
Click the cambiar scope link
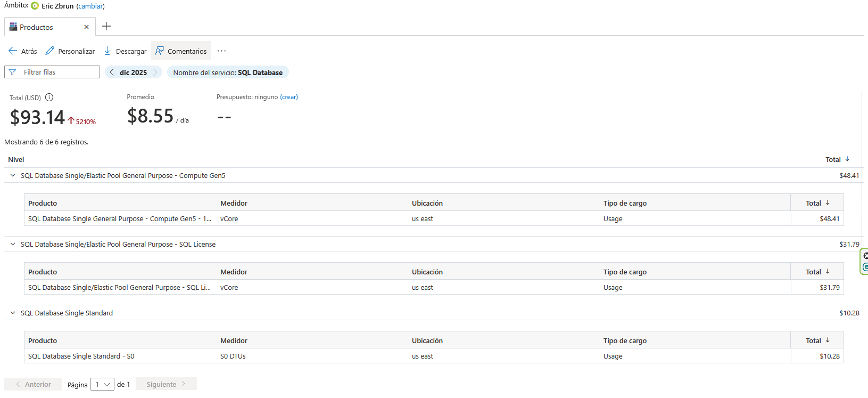pos(90,6)
